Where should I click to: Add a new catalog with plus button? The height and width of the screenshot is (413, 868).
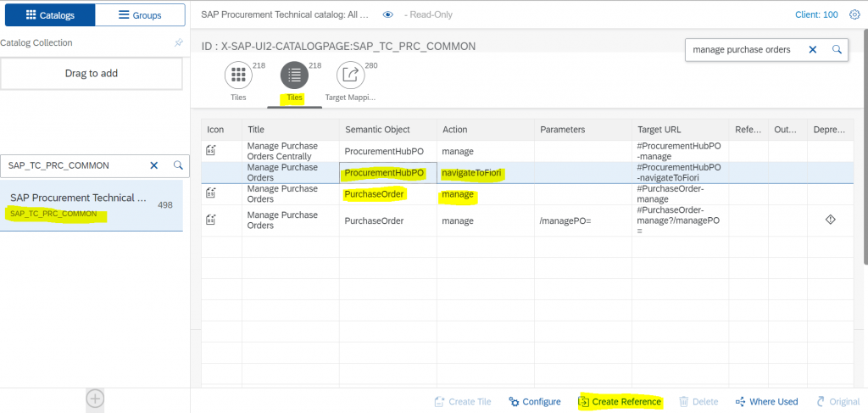point(95,399)
